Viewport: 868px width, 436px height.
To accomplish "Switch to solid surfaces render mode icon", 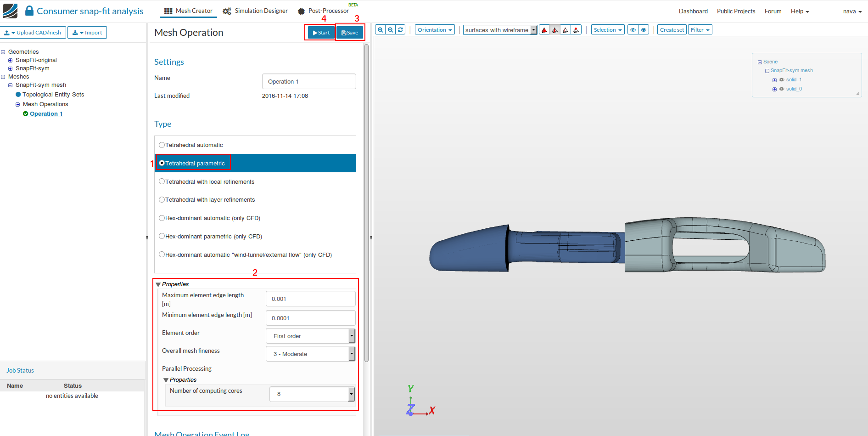I will [x=544, y=30].
